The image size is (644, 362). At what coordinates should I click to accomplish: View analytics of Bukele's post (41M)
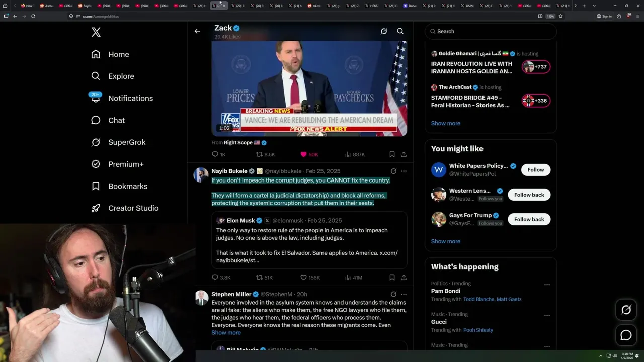pos(353,278)
